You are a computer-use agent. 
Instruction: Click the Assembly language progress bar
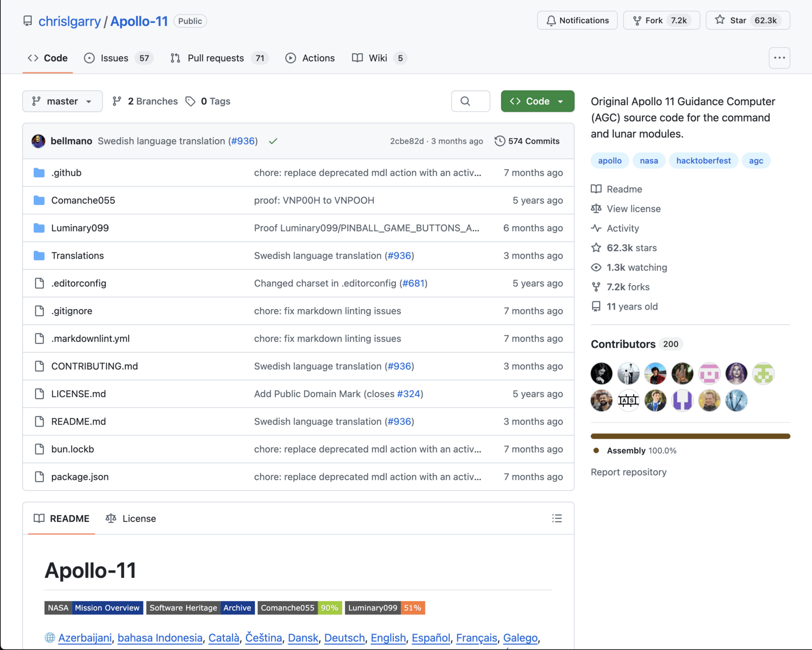pyautogui.click(x=690, y=436)
